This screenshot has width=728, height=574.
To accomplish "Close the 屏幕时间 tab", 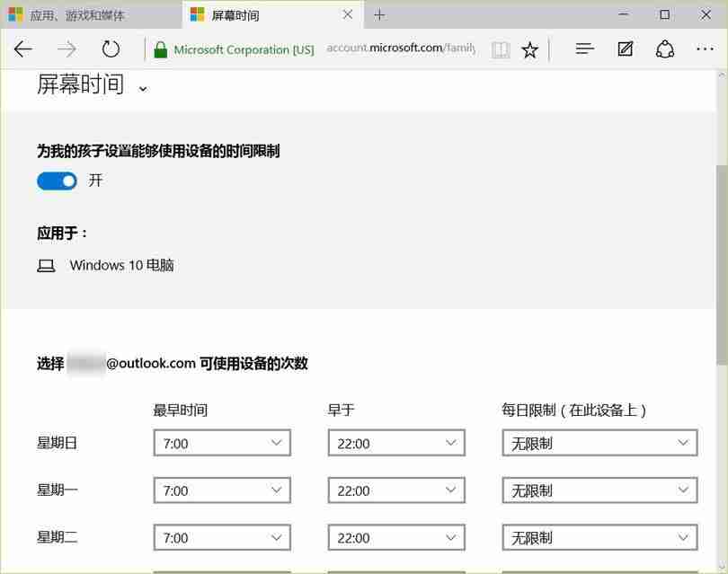I will (347, 15).
